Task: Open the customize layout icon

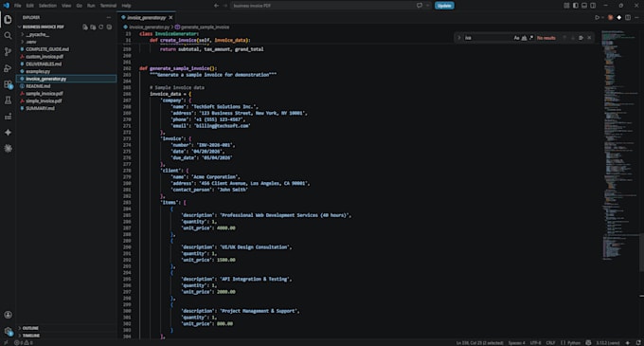Action: tap(566, 6)
